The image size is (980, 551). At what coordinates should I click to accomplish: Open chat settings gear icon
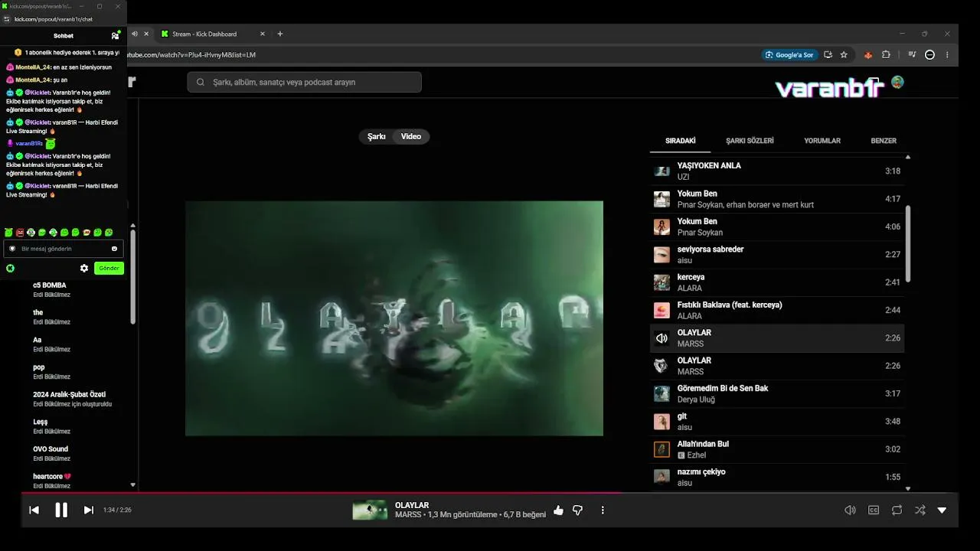pyautogui.click(x=84, y=269)
